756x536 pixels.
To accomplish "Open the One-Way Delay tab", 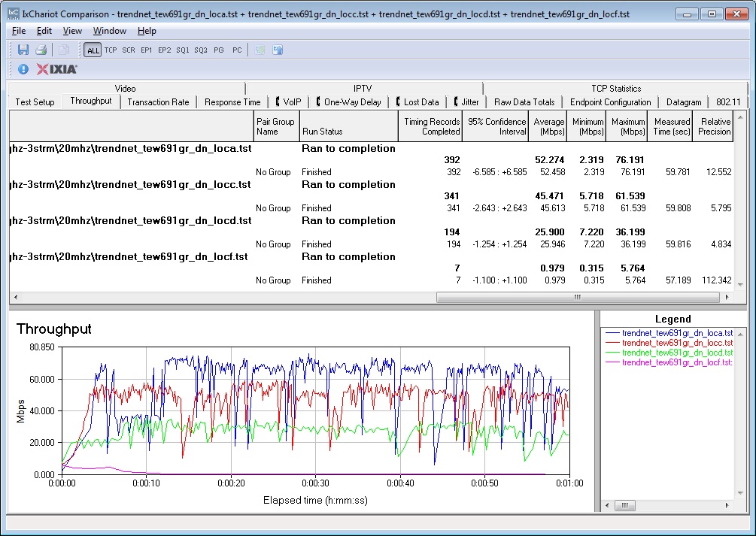I will 348,102.
